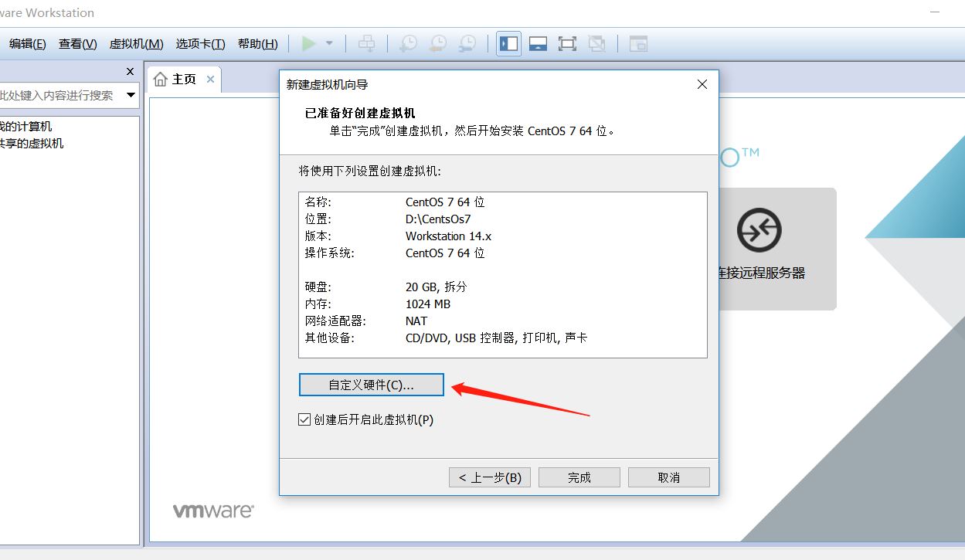Viewport: 965px width, 560px height.
Task: Open the snapshot manager wrench icon
Action: point(467,44)
